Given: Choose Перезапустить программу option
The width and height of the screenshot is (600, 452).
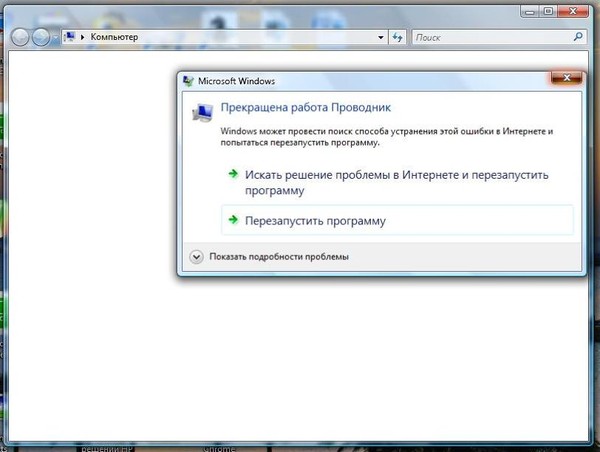Looking at the screenshot, I should pyautogui.click(x=398, y=220).
